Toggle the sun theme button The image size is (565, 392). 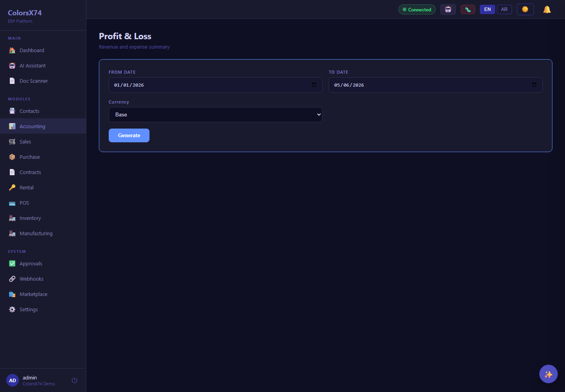coord(525,9)
